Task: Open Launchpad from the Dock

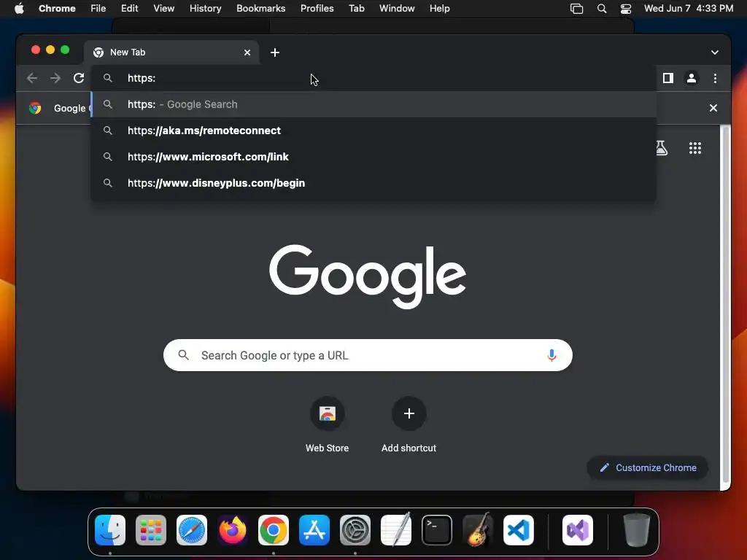Action: pos(151,530)
